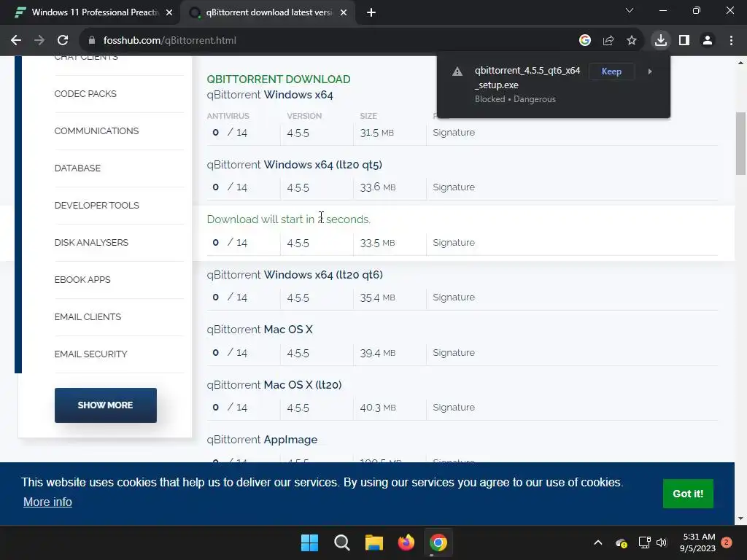Switch to qBittorrent download latest version tab
Image resolution: width=747 pixels, height=560 pixels.
[x=268, y=12]
